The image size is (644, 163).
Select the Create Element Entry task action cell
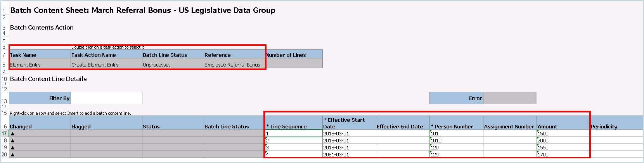[x=106, y=65]
